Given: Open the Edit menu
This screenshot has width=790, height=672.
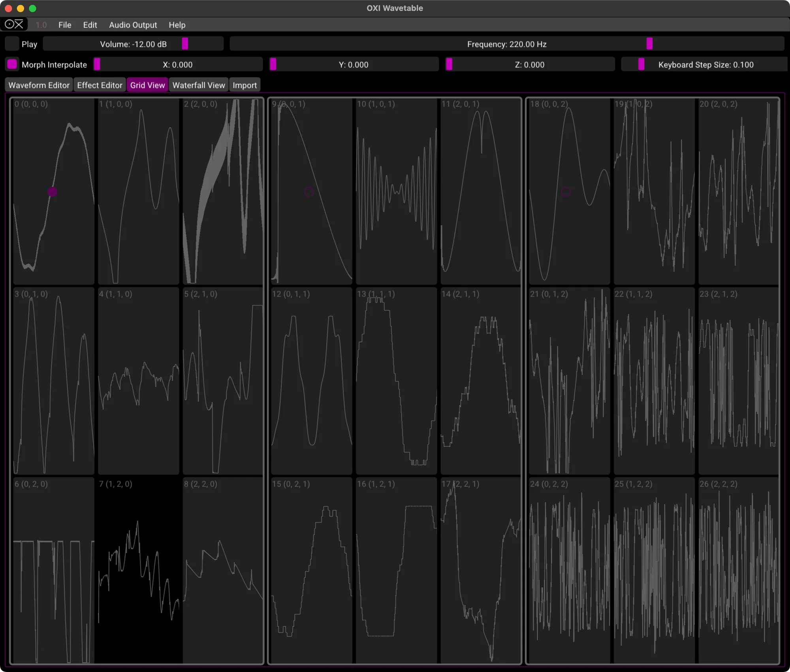Looking at the screenshot, I should 90,25.
